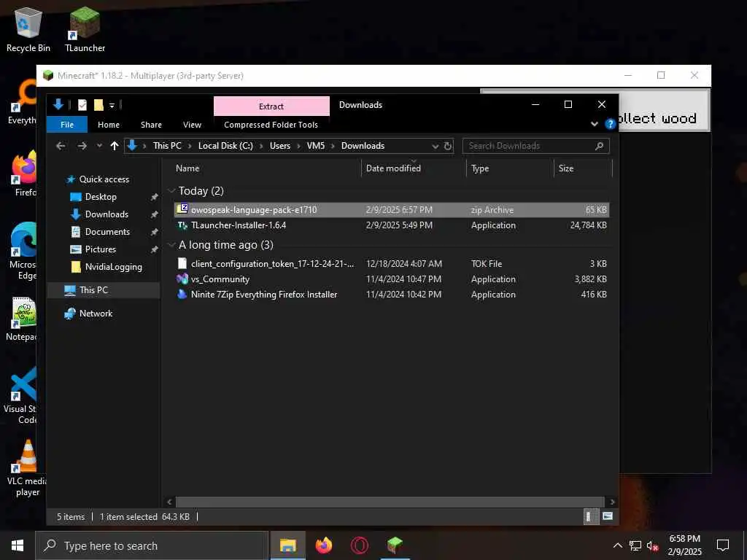747x560 pixels.
Task: Switch to Large icons view via status bar icon
Action: pyautogui.click(x=608, y=517)
